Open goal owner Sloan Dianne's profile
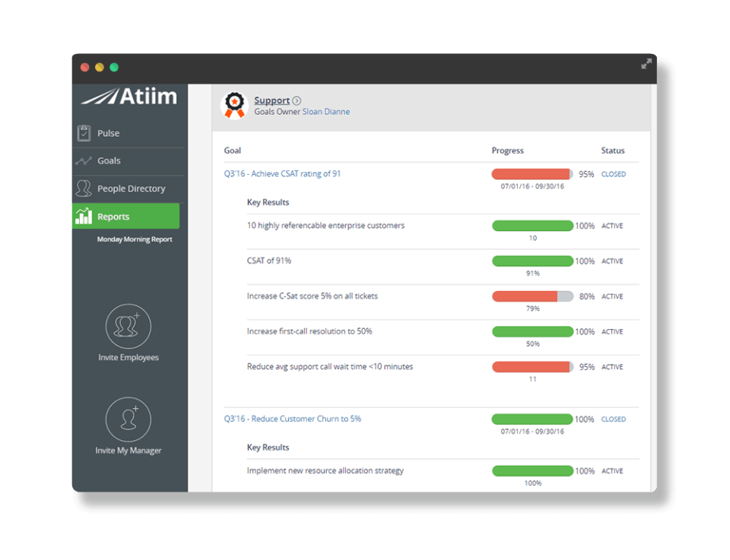Screen dimensions: 730x560 click(x=325, y=112)
